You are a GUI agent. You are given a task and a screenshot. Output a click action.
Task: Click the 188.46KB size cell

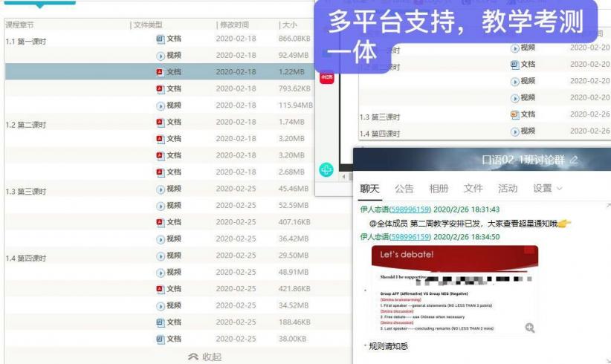click(294, 322)
